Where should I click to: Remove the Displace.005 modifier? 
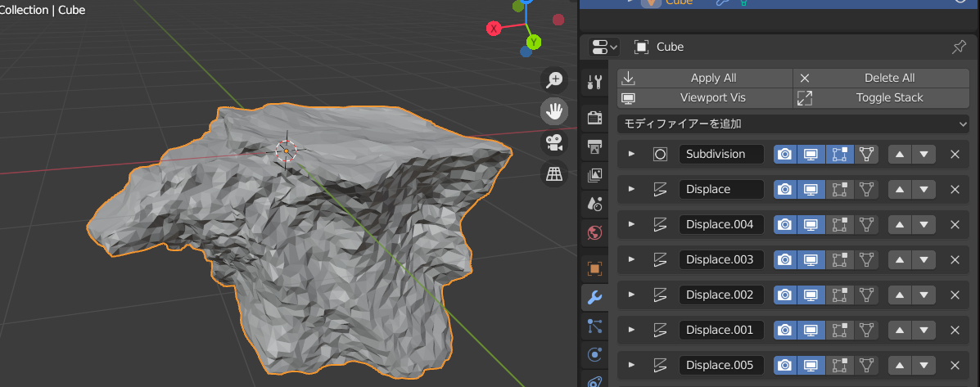[955, 365]
